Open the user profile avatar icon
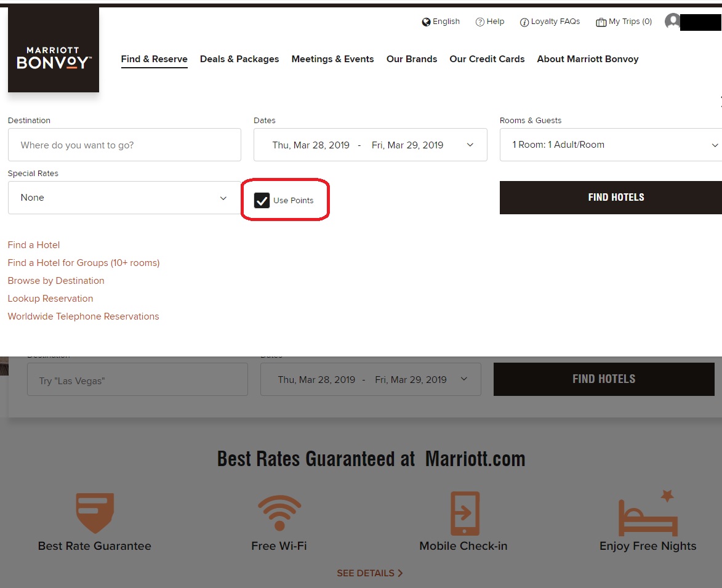 pos(673,21)
